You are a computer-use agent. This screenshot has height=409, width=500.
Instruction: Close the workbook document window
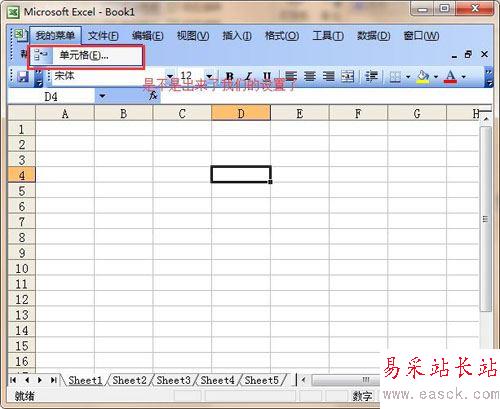484,54
